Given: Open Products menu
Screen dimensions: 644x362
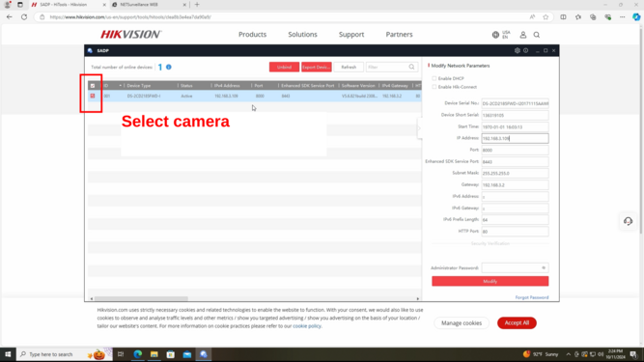Looking at the screenshot, I should 252,35.
